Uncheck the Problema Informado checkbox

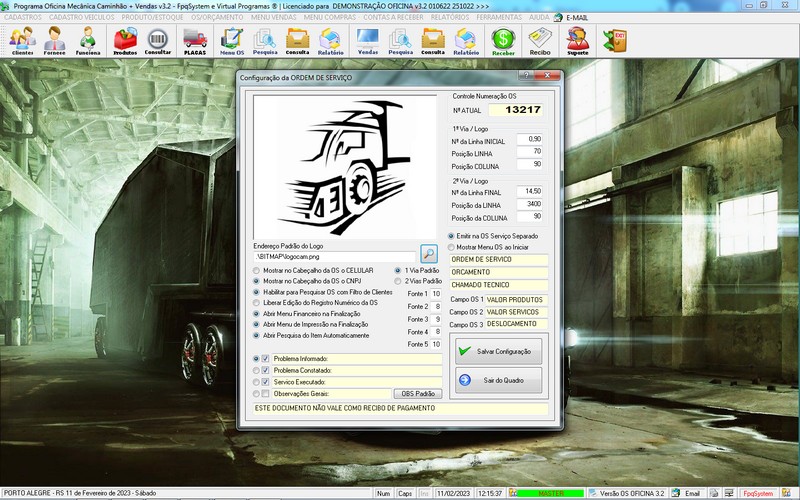pos(266,358)
